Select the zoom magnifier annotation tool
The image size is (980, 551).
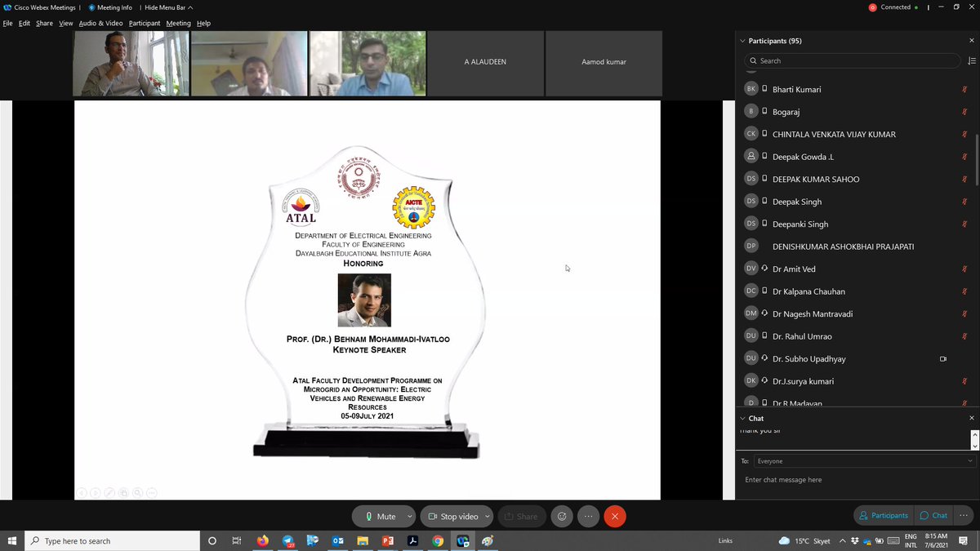coord(136,492)
